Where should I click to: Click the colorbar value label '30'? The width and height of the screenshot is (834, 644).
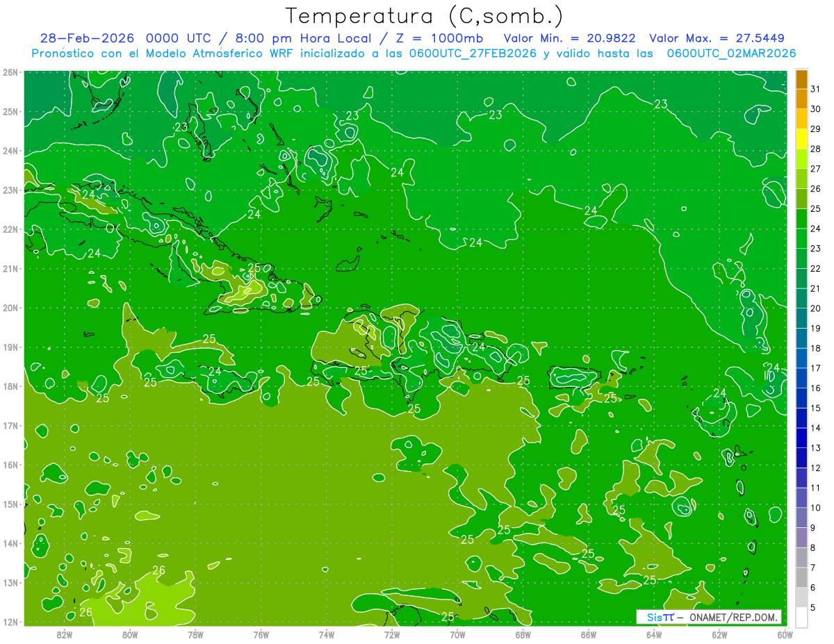pos(815,109)
